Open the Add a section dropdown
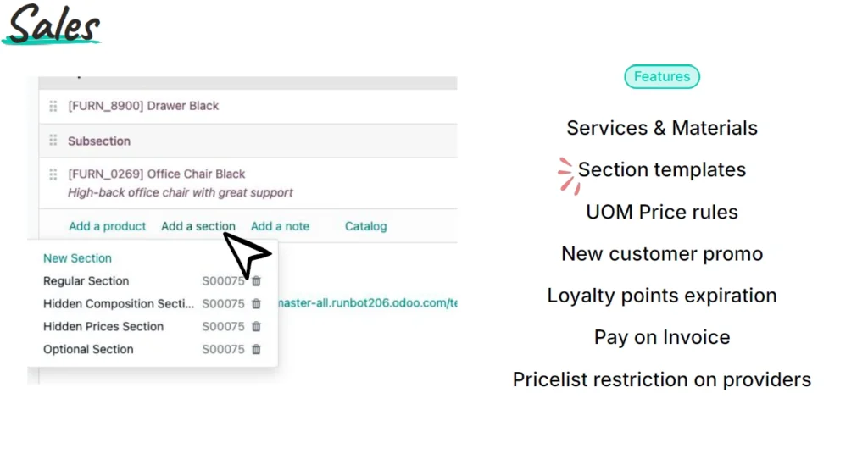 point(198,226)
